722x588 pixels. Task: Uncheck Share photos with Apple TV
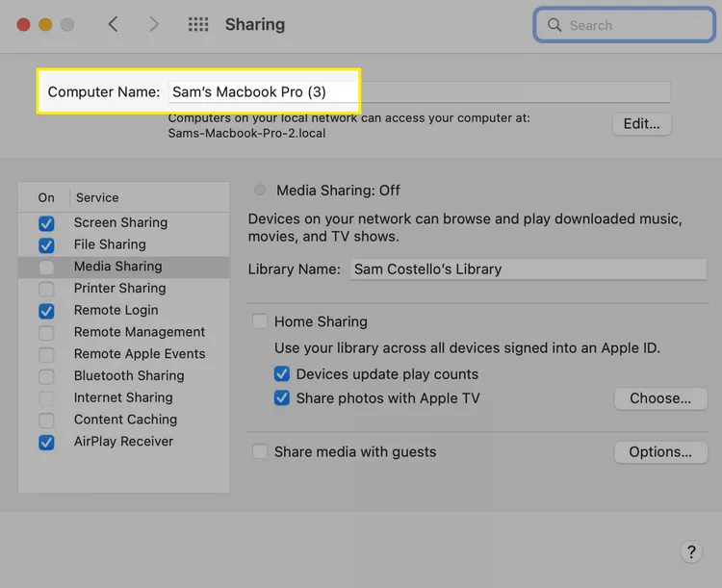click(x=282, y=397)
